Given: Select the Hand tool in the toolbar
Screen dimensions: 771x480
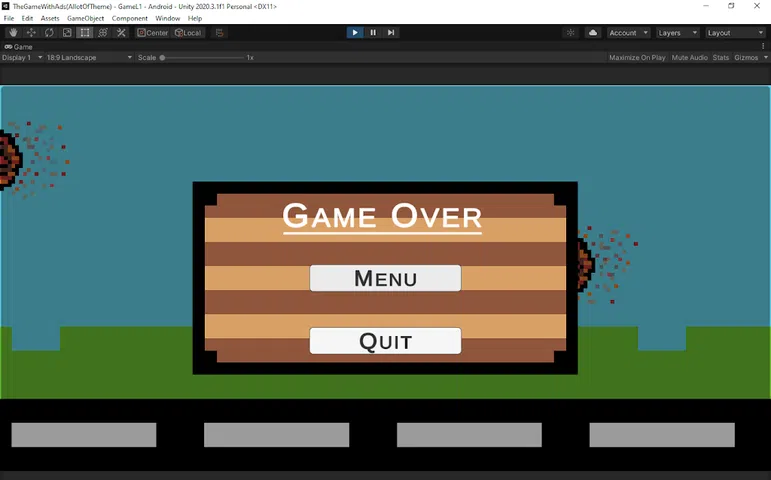Looking at the screenshot, I should pyautogui.click(x=12, y=33).
